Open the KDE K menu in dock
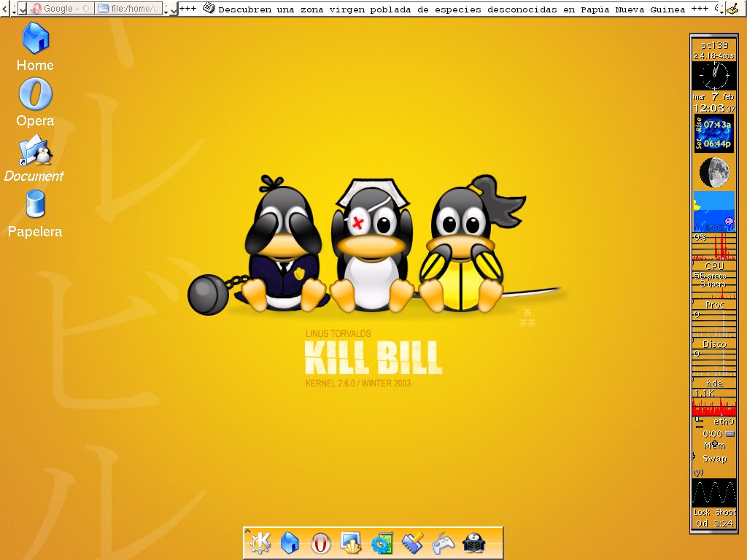 click(x=260, y=542)
